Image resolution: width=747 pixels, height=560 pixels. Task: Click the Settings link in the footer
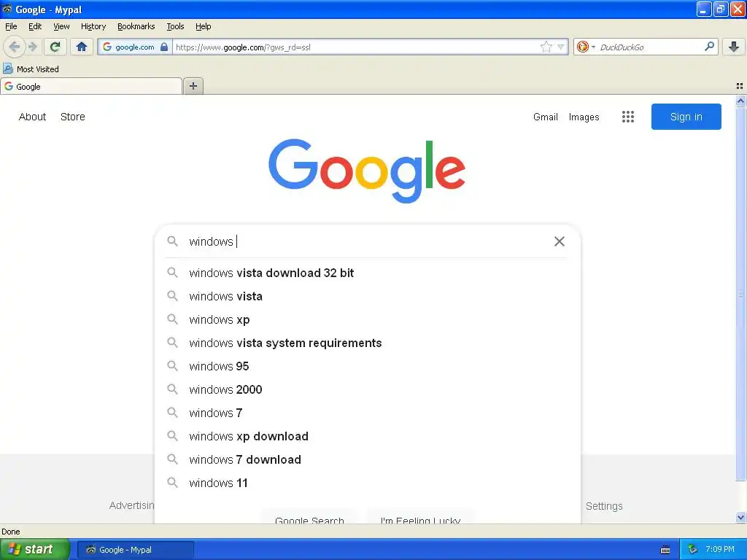tap(604, 506)
